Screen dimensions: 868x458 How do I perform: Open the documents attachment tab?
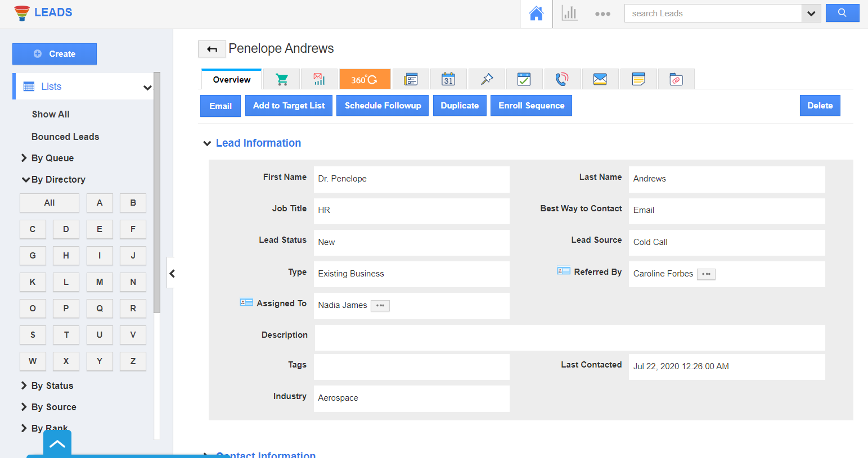pyautogui.click(x=676, y=79)
